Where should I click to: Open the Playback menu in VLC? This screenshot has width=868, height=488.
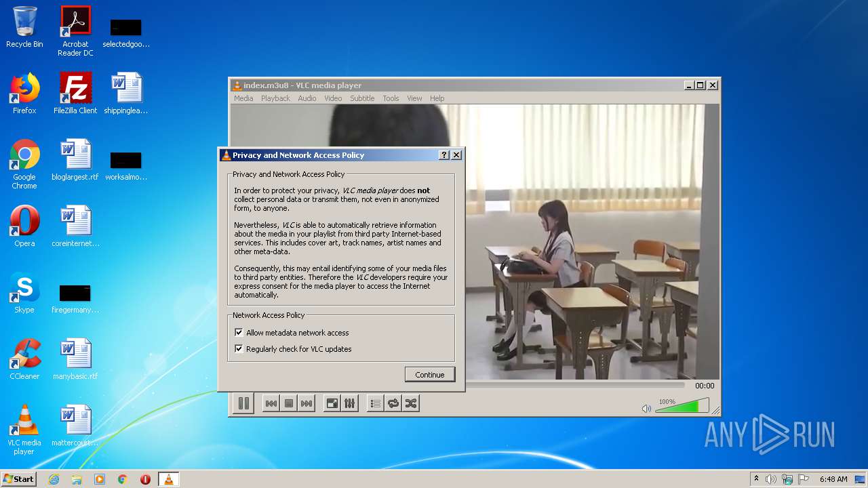click(x=275, y=98)
